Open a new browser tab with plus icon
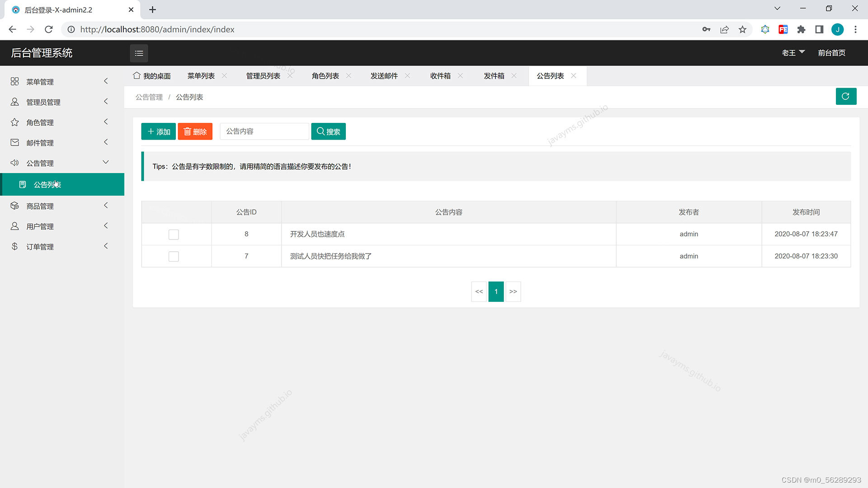This screenshot has width=868, height=488. 152,9
